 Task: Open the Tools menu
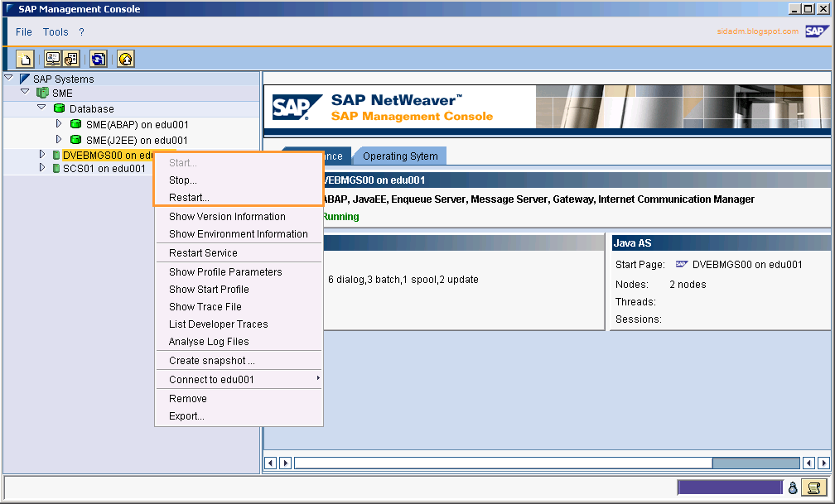tap(55, 31)
